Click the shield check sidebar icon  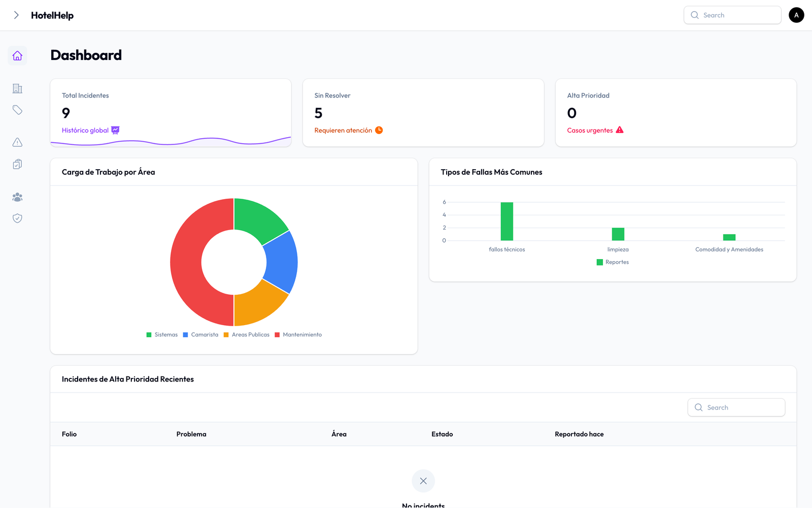click(x=17, y=218)
